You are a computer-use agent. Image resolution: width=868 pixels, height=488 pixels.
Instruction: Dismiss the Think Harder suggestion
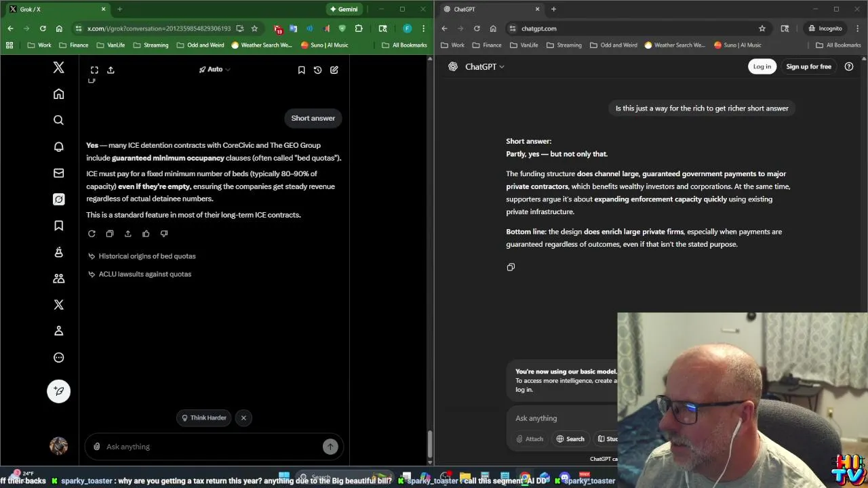coord(243,418)
